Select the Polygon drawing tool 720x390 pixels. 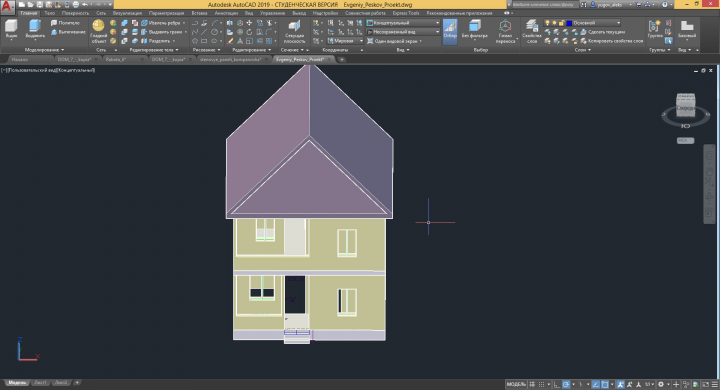tap(195, 41)
